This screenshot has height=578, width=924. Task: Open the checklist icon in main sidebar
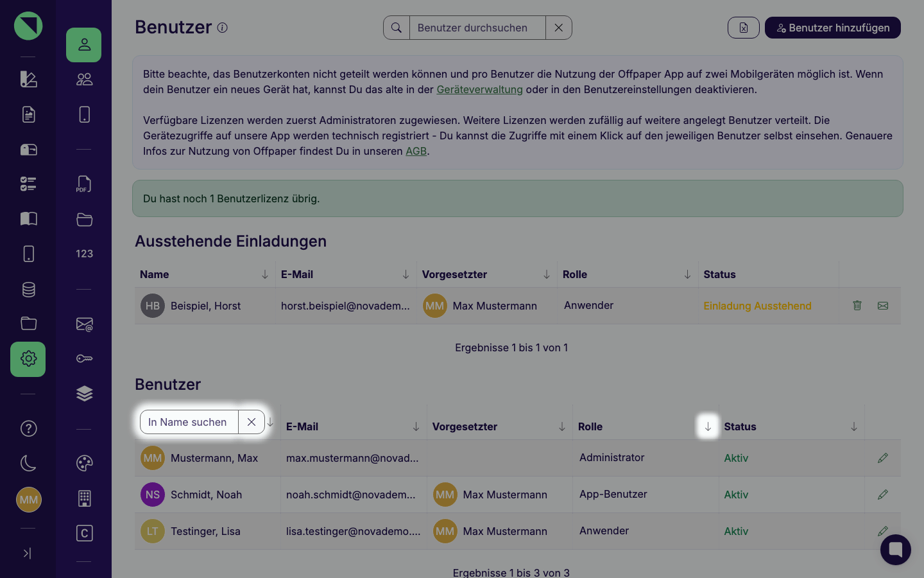coord(28,184)
